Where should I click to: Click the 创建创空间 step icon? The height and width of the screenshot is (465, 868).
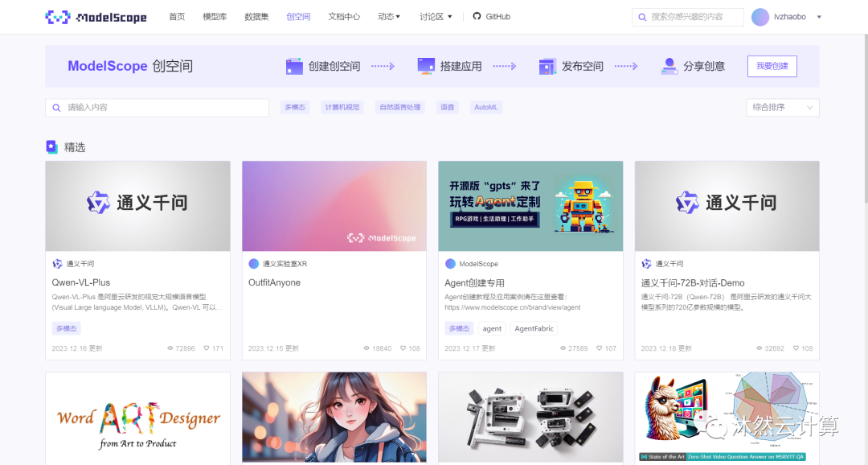point(294,66)
